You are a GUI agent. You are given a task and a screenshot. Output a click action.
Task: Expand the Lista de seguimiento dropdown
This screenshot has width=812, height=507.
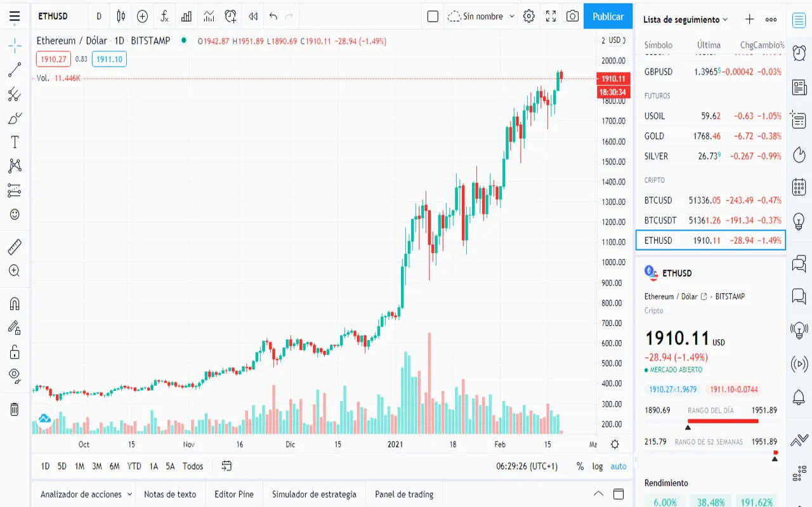686,20
